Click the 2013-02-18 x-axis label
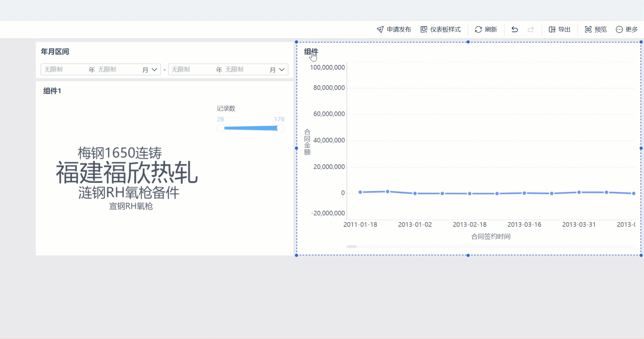Viewport: 644px width, 339px height. (x=470, y=225)
